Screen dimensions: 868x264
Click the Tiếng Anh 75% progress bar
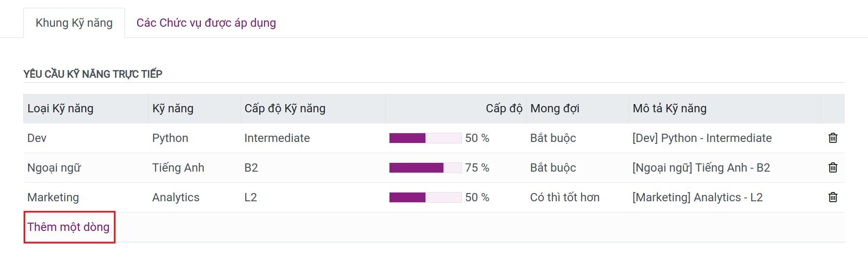(x=425, y=168)
